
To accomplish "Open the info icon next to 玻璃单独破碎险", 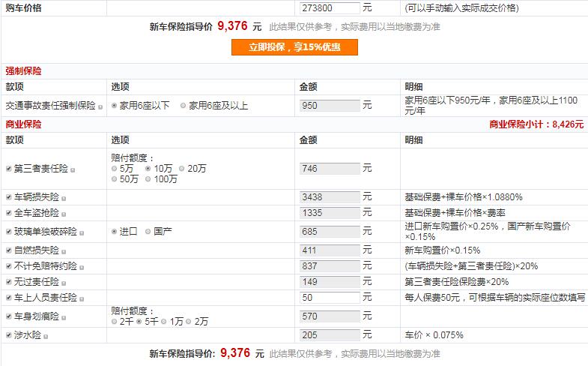I will click(x=82, y=233).
